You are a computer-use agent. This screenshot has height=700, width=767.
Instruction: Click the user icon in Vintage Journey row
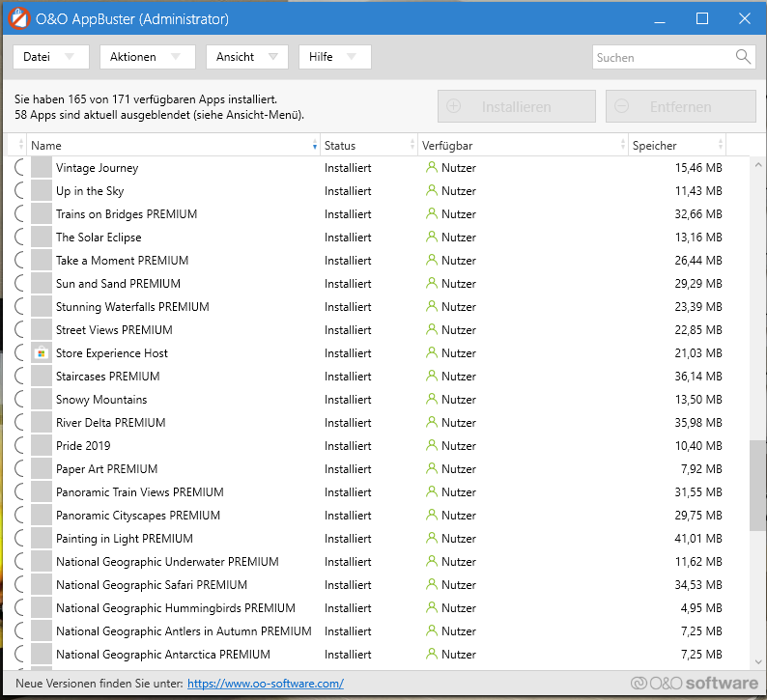click(432, 168)
